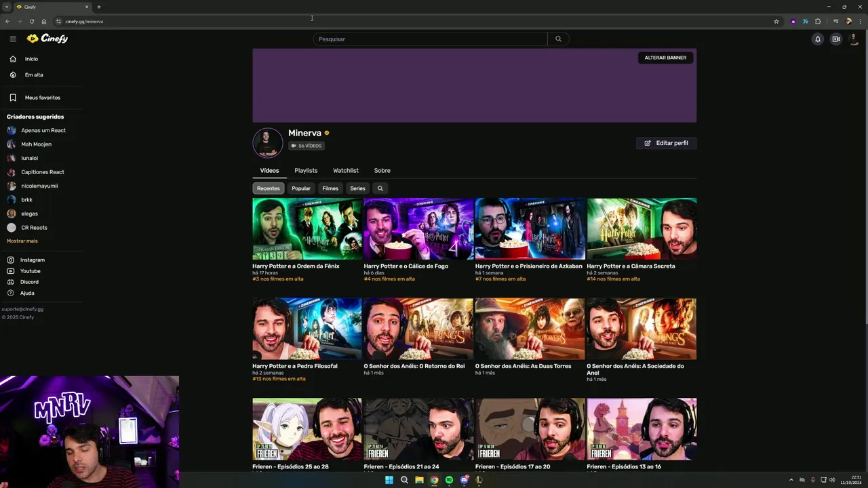Open Meus favoritos

coord(42,98)
